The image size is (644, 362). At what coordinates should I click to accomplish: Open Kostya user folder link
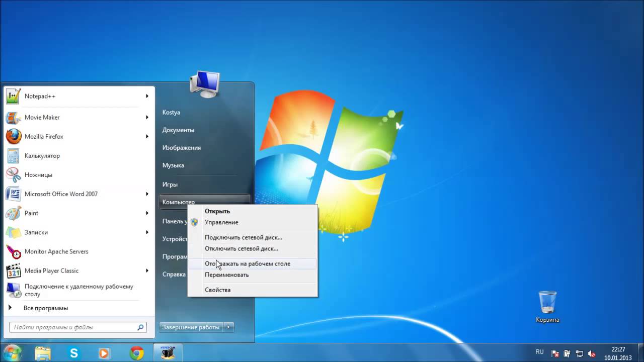pos(171,113)
